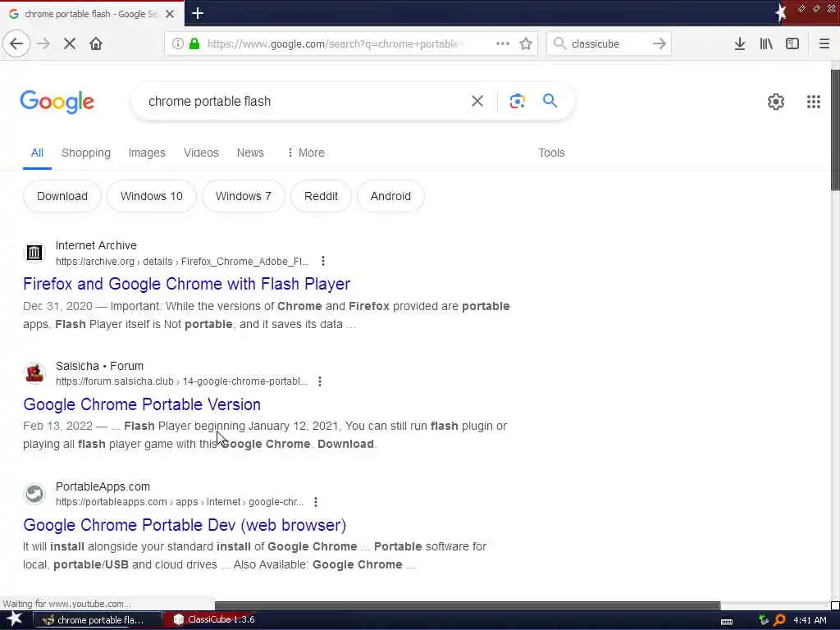Search by image with Google Lens

(x=517, y=101)
